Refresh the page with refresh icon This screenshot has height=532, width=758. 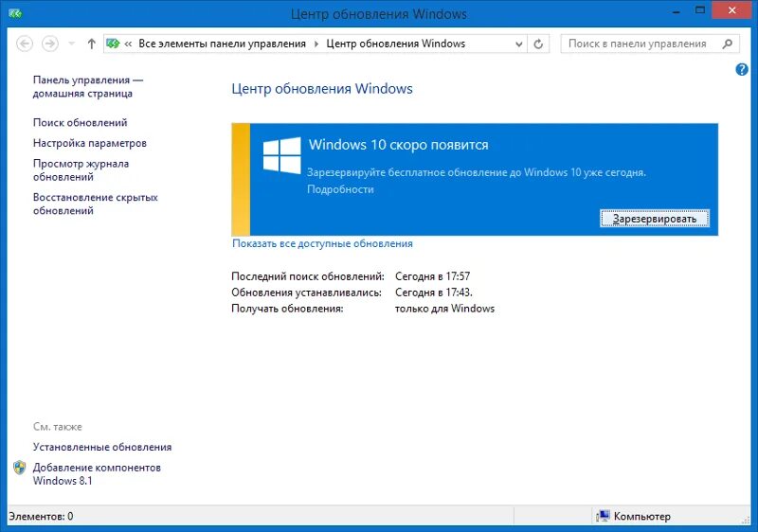[538, 44]
